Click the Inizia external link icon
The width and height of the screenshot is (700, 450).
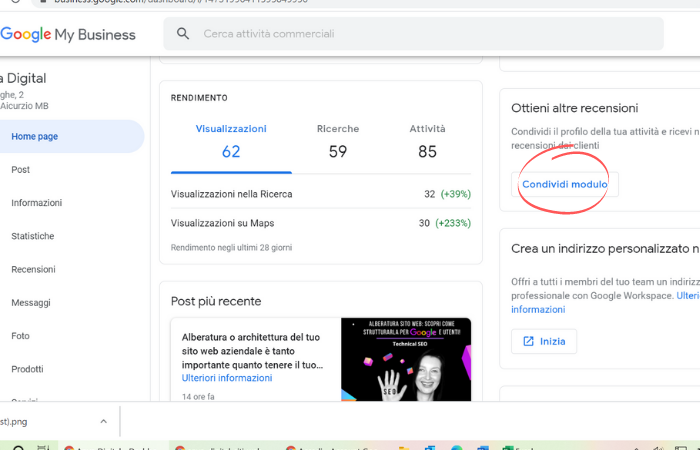point(528,341)
